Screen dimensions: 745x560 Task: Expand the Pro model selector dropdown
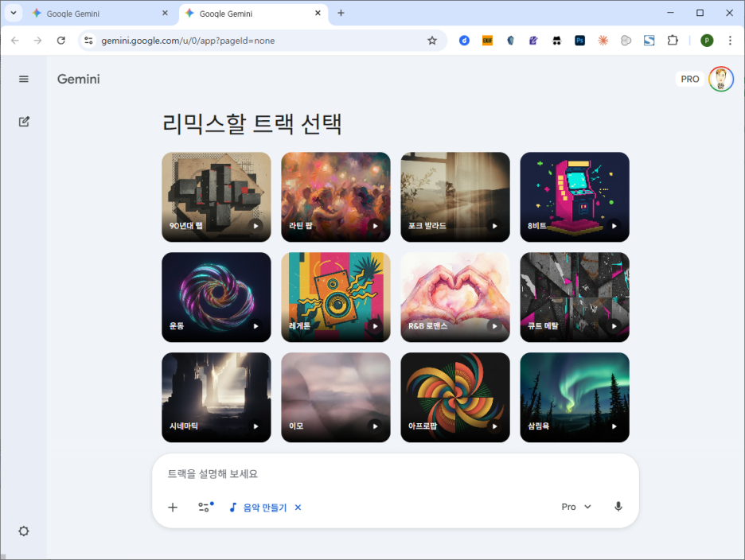click(576, 507)
